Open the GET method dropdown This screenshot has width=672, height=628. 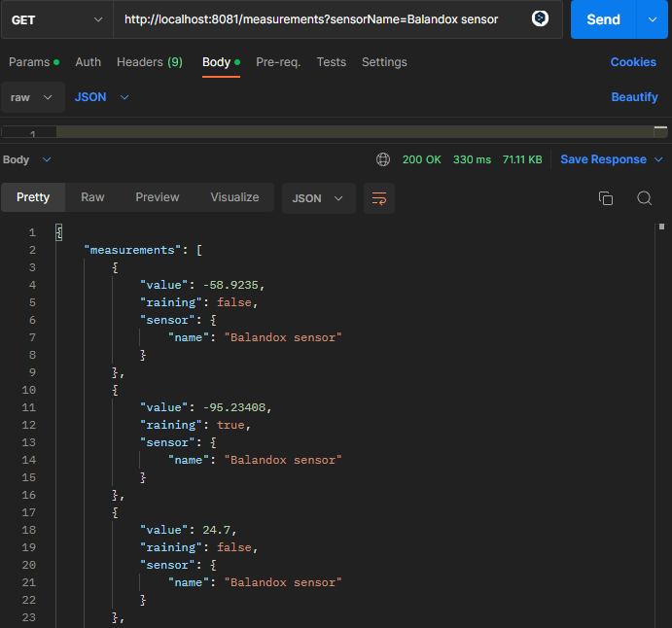[x=57, y=19]
